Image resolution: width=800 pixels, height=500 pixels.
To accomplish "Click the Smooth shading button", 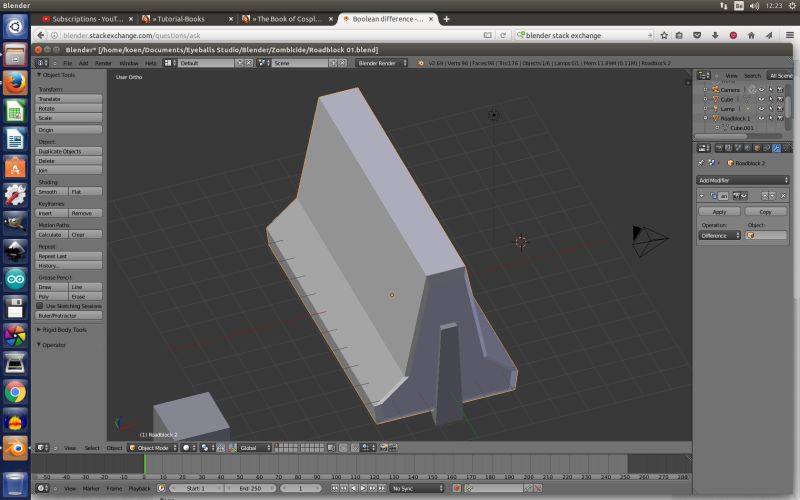I will pos(52,192).
